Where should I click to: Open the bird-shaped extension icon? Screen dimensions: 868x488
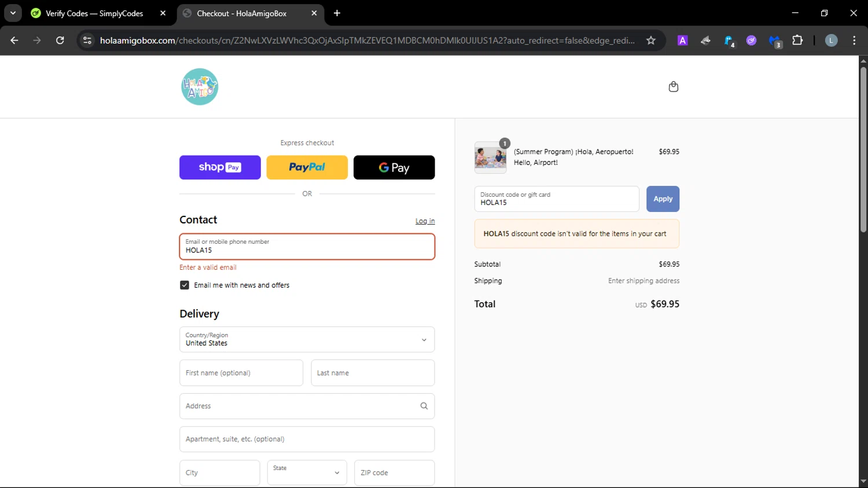click(x=705, y=41)
